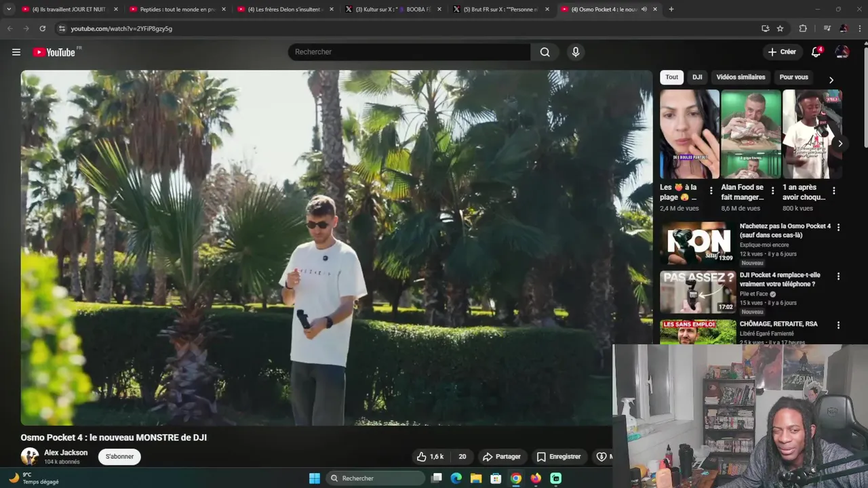Open File Explorer from the taskbar

click(476, 479)
